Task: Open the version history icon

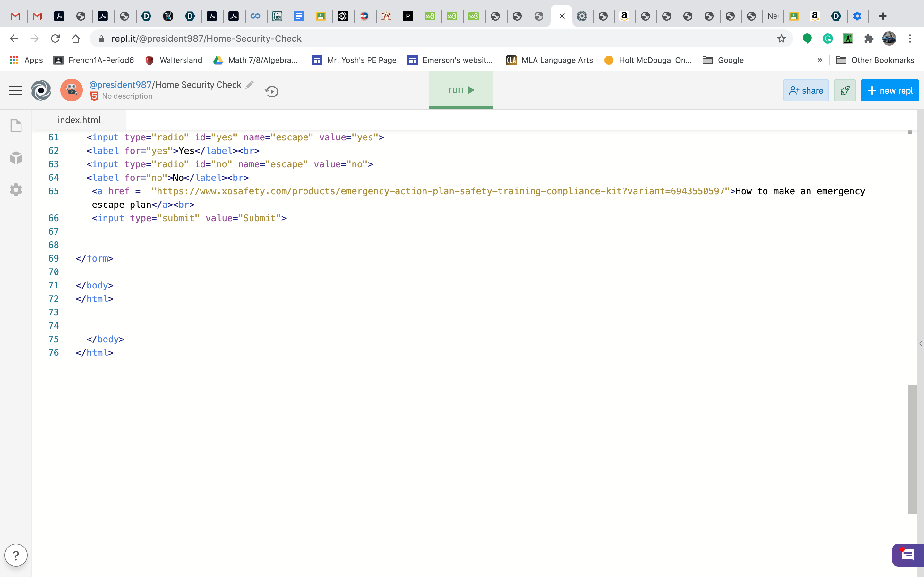Action: coord(271,92)
